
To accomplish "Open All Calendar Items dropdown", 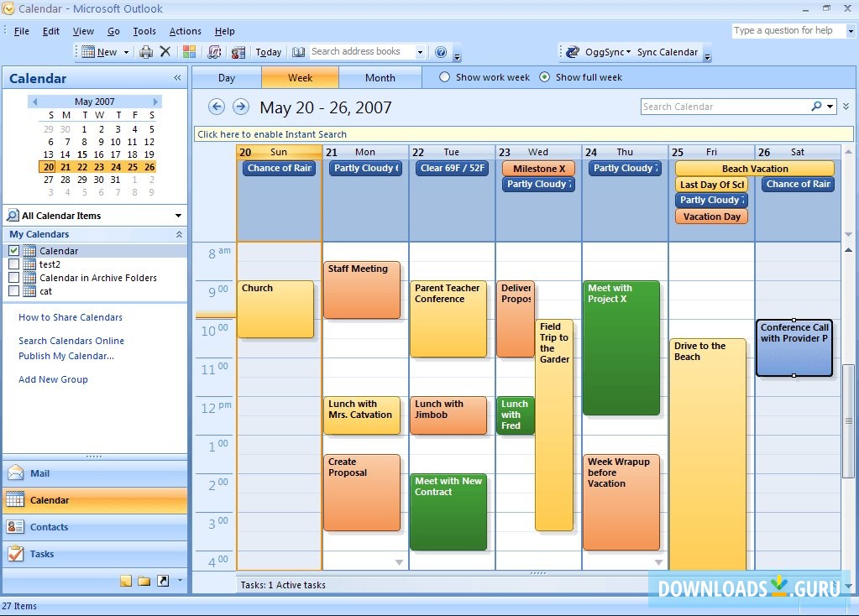I will tap(178, 216).
